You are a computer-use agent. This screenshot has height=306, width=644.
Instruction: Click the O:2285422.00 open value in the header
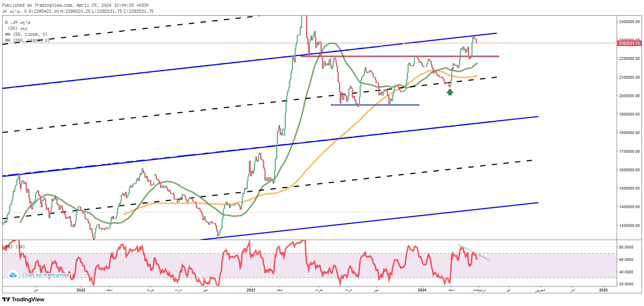click(44, 11)
